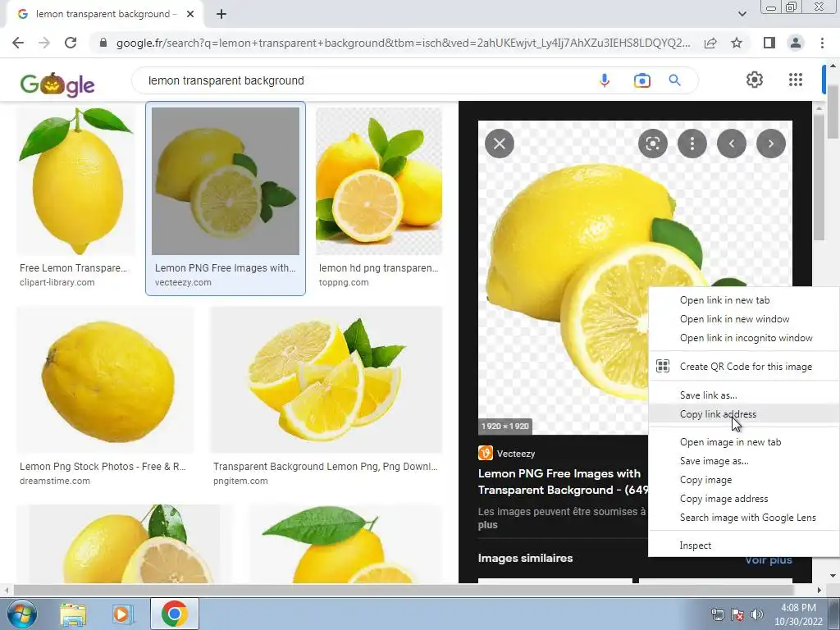
Task: Click the volume speaker tray icon
Action: (x=757, y=614)
